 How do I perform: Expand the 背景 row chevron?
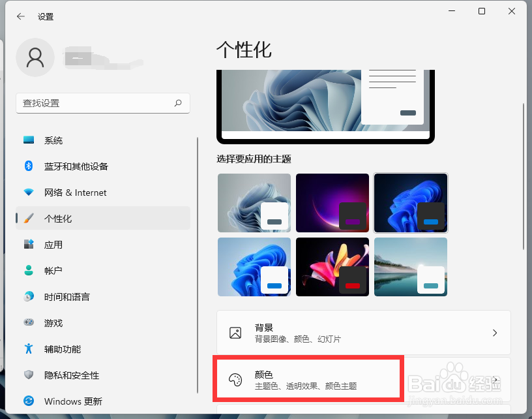[x=495, y=333]
